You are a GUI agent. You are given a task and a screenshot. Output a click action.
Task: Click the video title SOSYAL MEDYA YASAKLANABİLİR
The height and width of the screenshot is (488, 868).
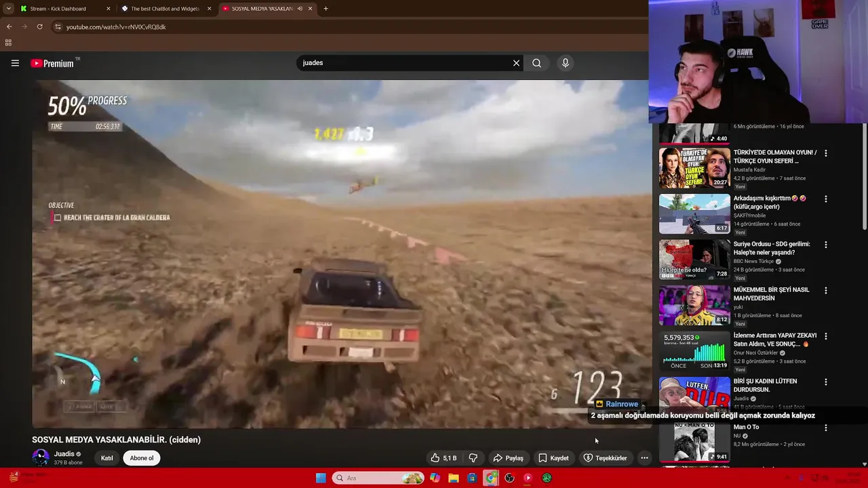[116, 440]
